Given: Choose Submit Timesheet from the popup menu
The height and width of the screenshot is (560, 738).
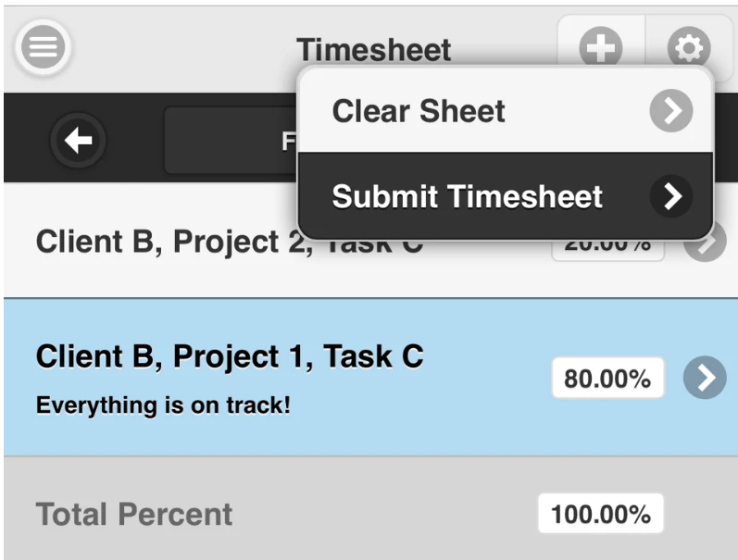Looking at the screenshot, I should point(506,194).
